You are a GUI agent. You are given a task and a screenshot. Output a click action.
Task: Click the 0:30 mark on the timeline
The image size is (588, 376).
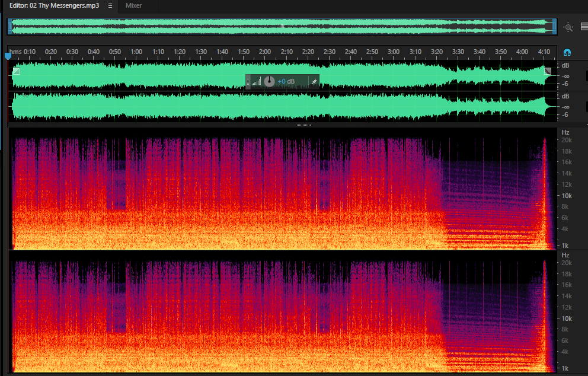tap(72, 52)
